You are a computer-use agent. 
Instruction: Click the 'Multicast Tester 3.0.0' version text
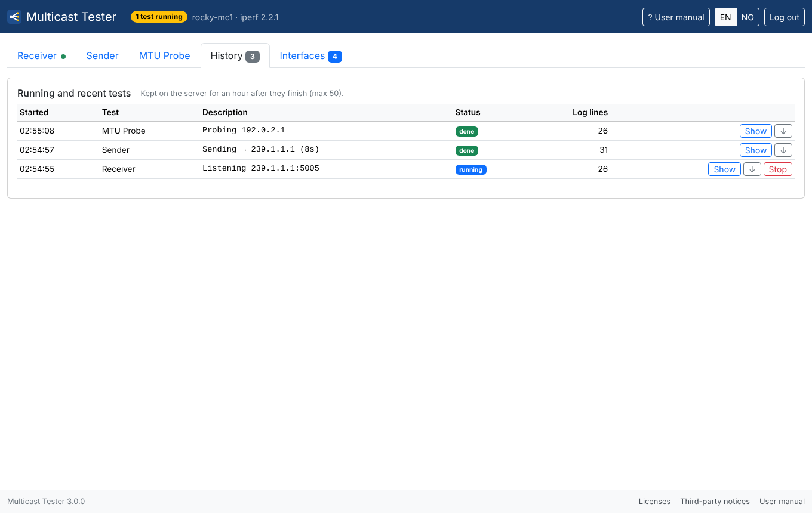(x=46, y=502)
